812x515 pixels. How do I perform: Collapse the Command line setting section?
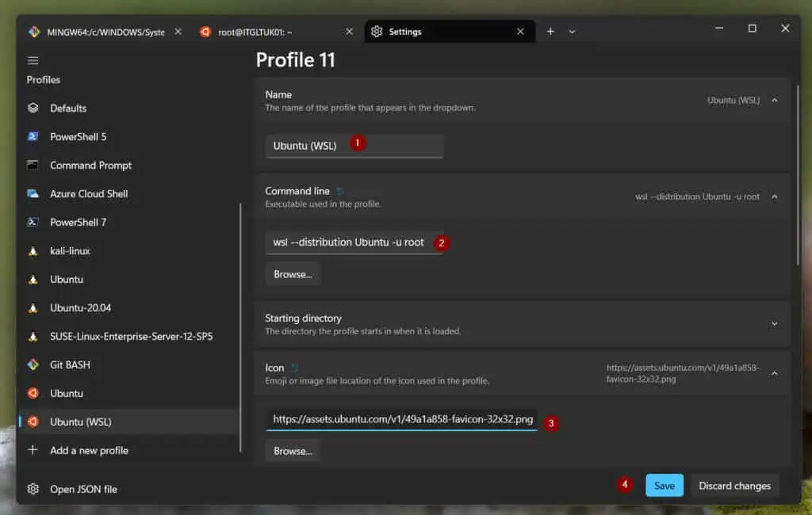(775, 196)
